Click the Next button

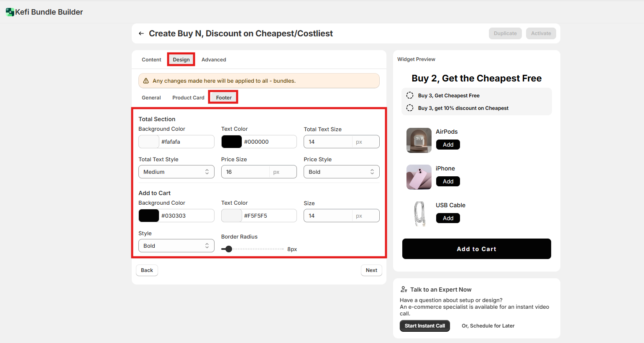(371, 270)
